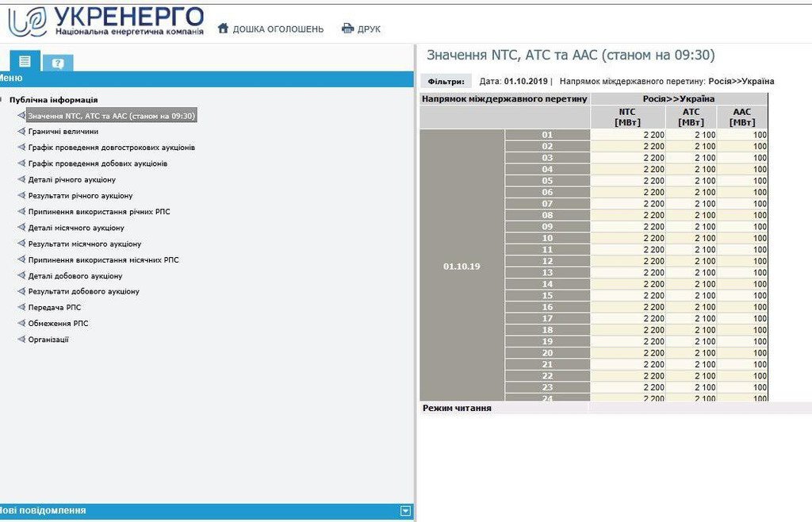Open the menu list tab icon
Viewport: 812px width, 522px height.
[x=25, y=60]
